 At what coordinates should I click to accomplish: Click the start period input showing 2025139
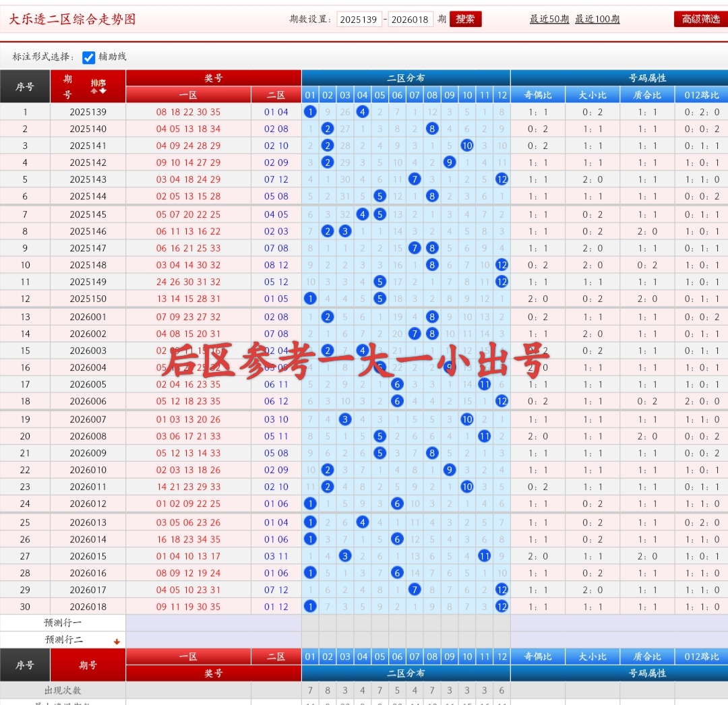click(x=360, y=19)
